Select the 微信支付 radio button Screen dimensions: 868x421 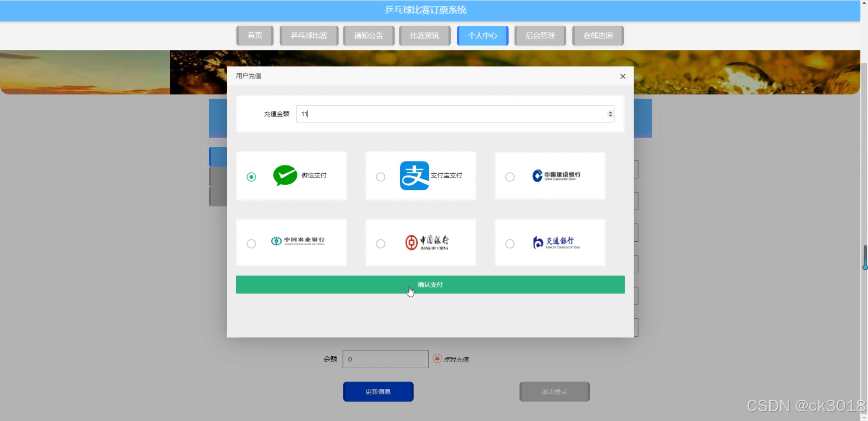[x=251, y=177]
